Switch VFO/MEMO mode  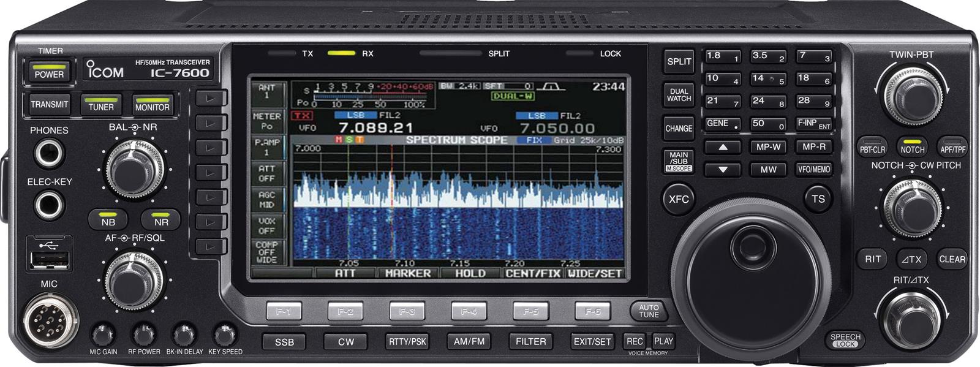[x=814, y=170]
